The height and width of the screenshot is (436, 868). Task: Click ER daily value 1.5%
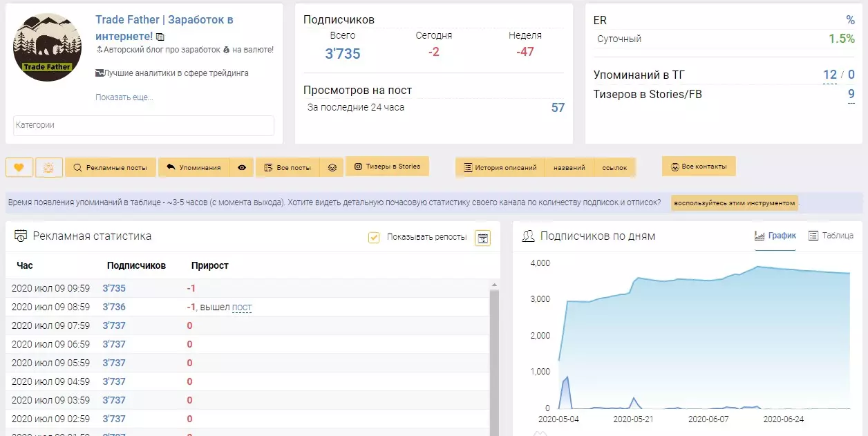(x=842, y=39)
